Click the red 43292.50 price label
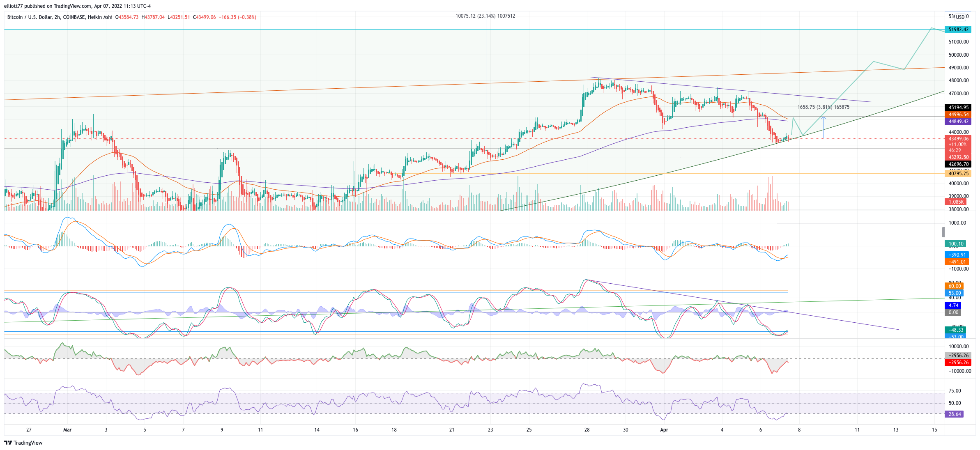 pyautogui.click(x=958, y=157)
